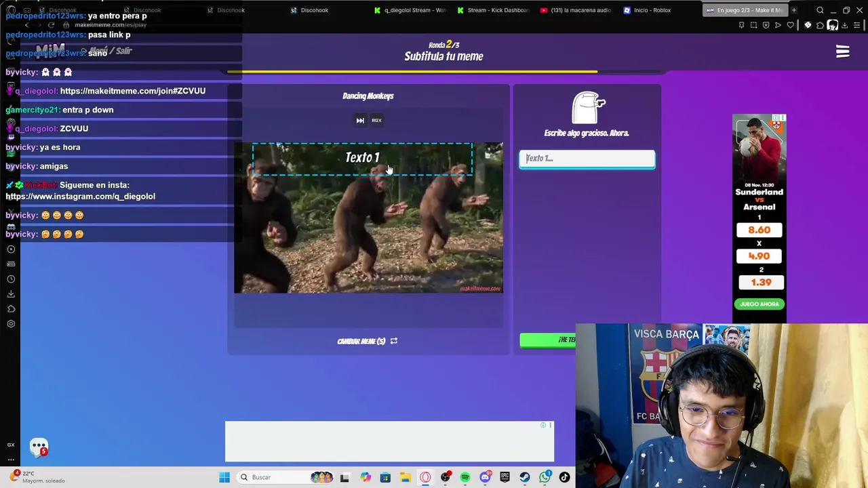Click JUEGO AHORA on Sunderland Arsenal ad
This screenshot has height=488, width=868.
click(x=759, y=304)
